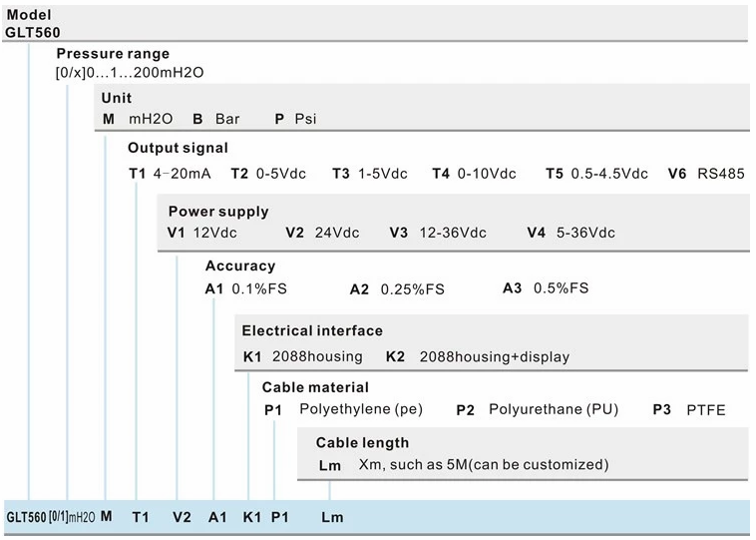The height and width of the screenshot is (540, 756).
Task: Click the bold 'V4' power code
Action: tap(537, 233)
